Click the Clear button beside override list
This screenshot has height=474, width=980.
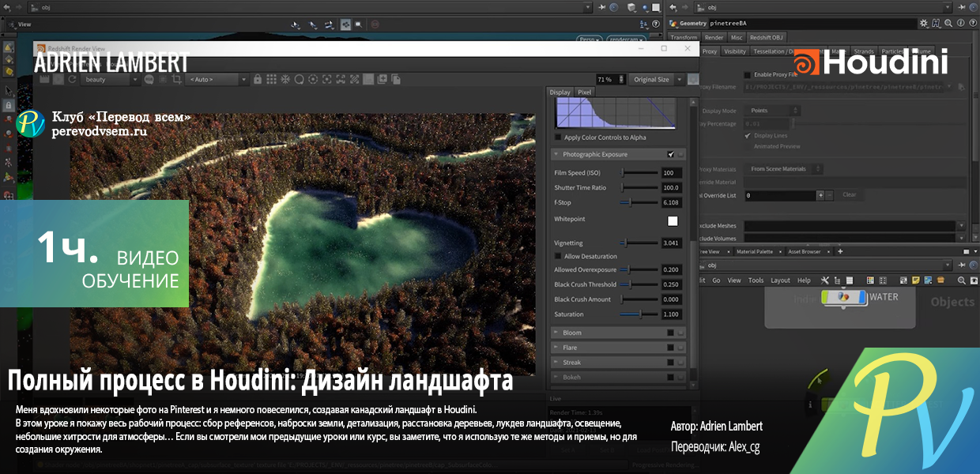849,194
